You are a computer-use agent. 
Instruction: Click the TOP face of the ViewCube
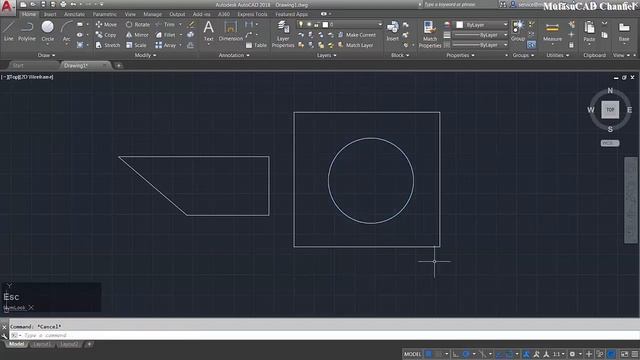click(610, 110)
